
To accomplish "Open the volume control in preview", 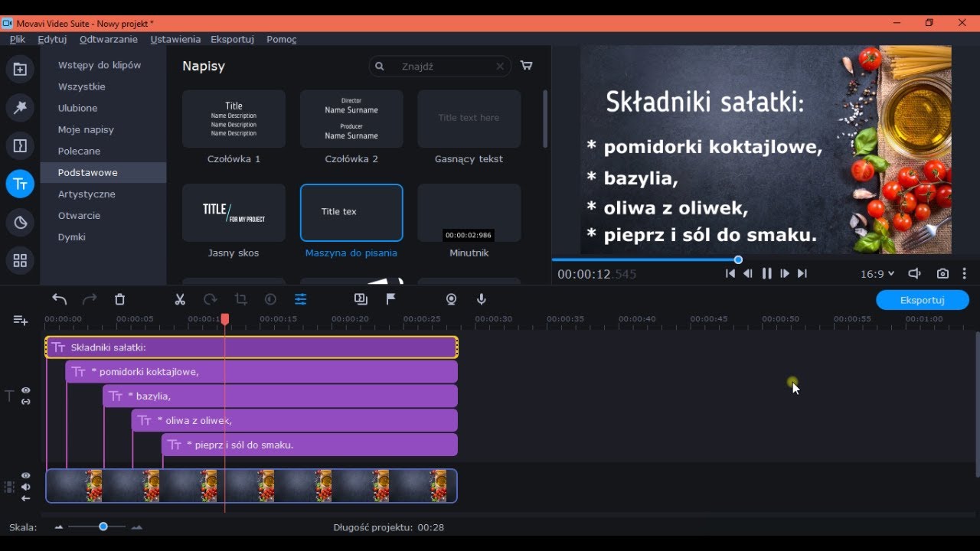I will pos(914,273).
